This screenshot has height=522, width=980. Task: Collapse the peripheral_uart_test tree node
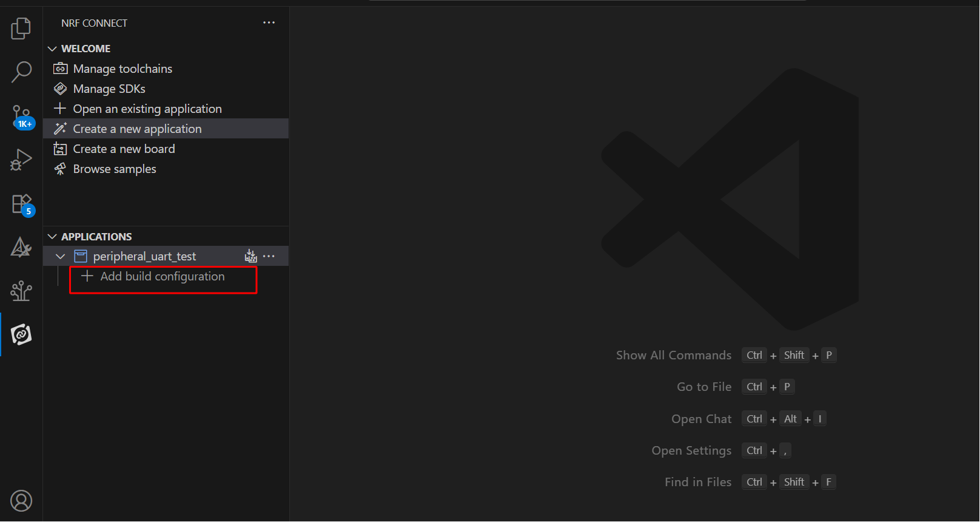click(x=60, y=256)
